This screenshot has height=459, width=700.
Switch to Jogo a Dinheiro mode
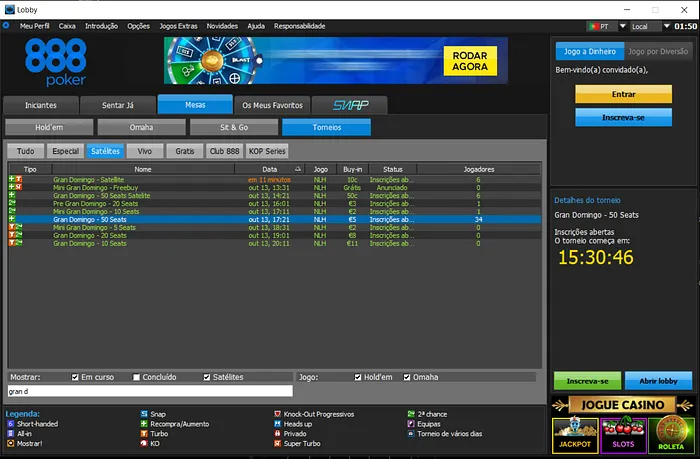590,51
